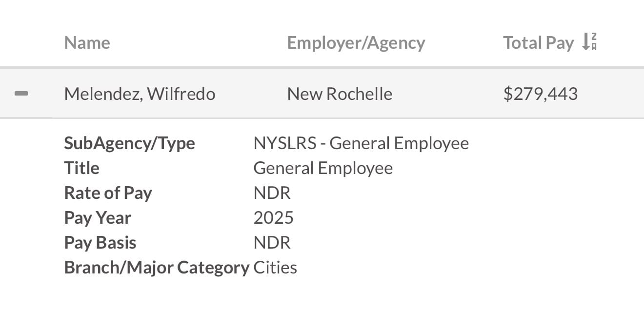Click the Rate of Pay label
The height and width of the screenshot is (311, 644).
pos(108,193)
